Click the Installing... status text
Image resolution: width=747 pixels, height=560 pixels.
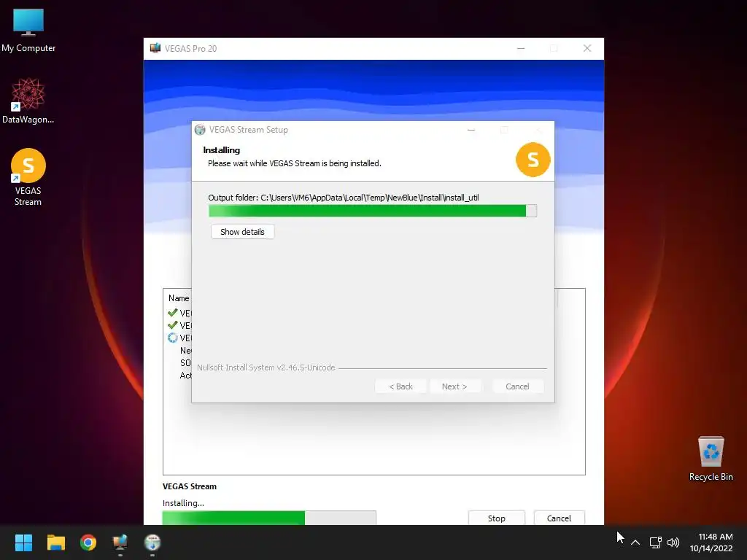point(183,503)
